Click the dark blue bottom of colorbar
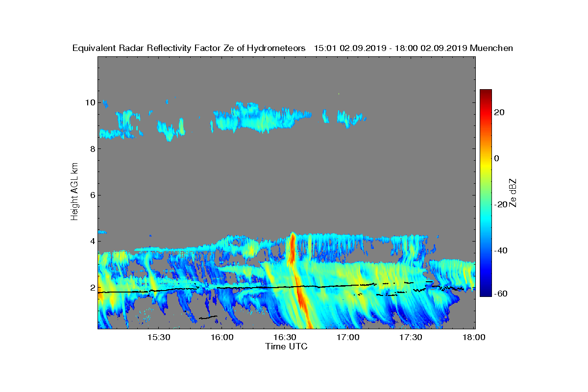 (486, 293)
